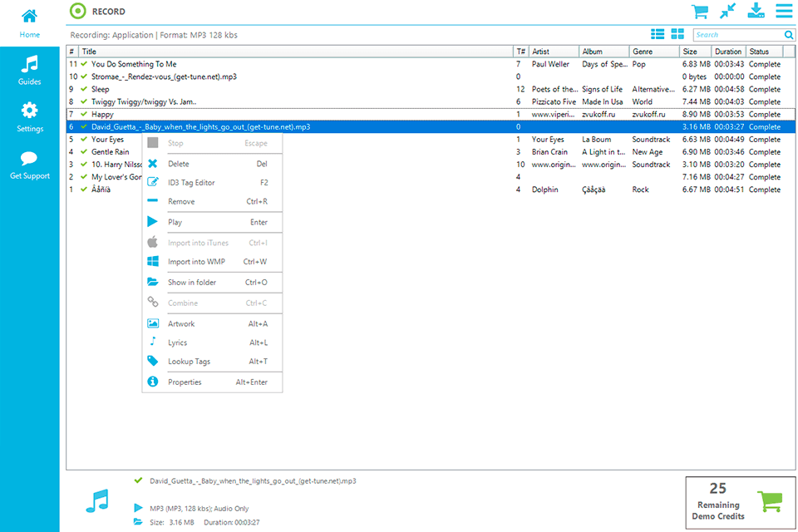Switch to tile grid view icon
Screen dimensions: 798x532
point(677,34)
